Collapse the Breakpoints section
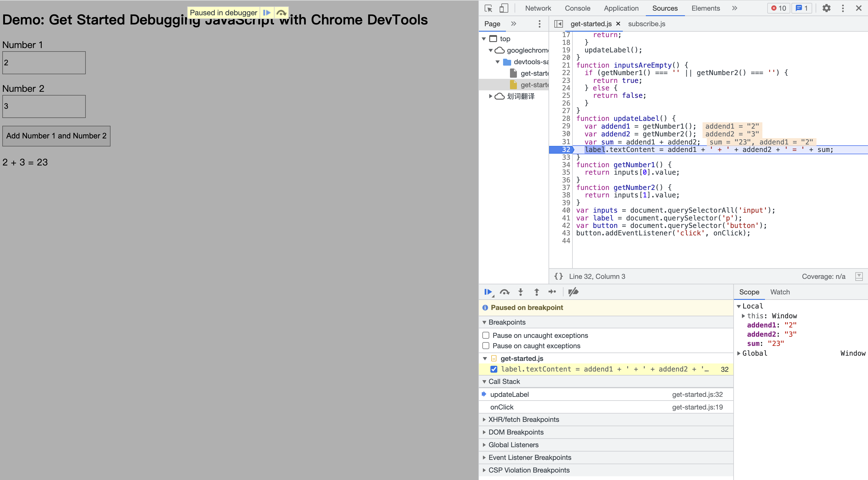 (484, 322)
